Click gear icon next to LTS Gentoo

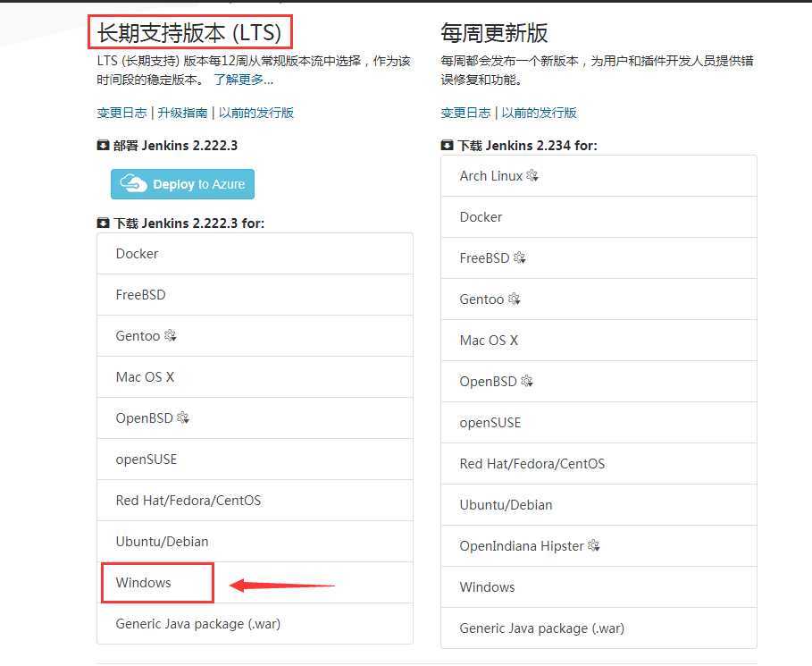point(171,335)
